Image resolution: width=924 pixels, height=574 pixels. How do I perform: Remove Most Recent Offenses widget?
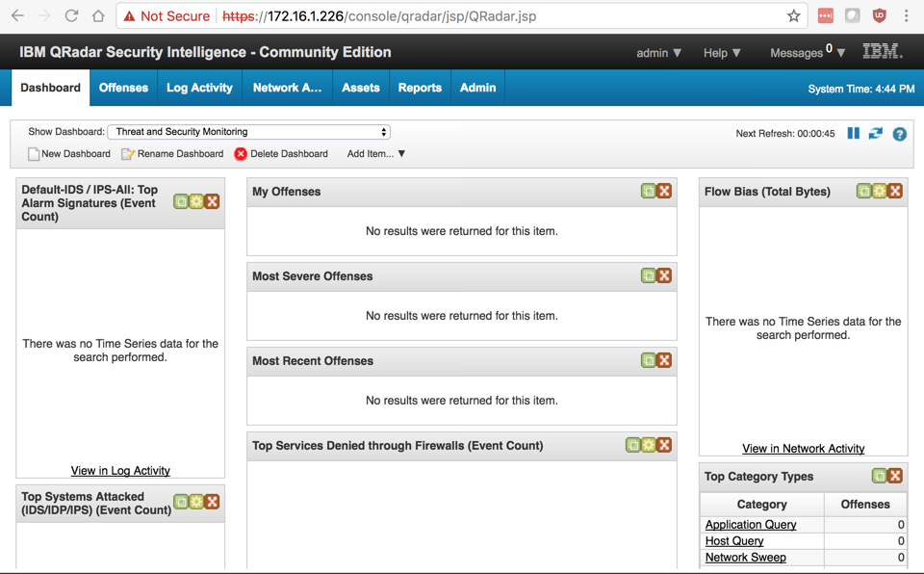coord(664,360)
